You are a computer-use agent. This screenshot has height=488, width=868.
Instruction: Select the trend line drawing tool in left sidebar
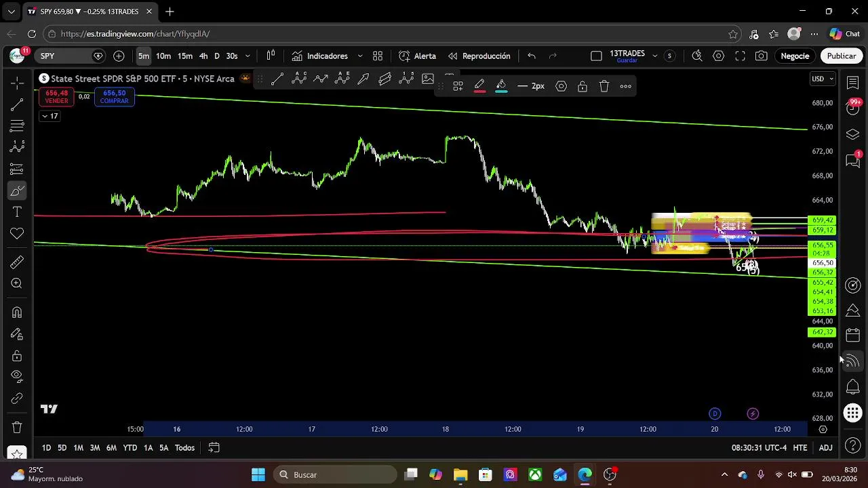[17, 104]
